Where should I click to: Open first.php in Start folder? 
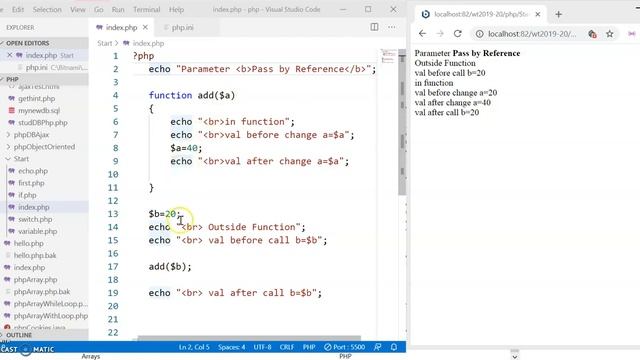tap(31, 183)
